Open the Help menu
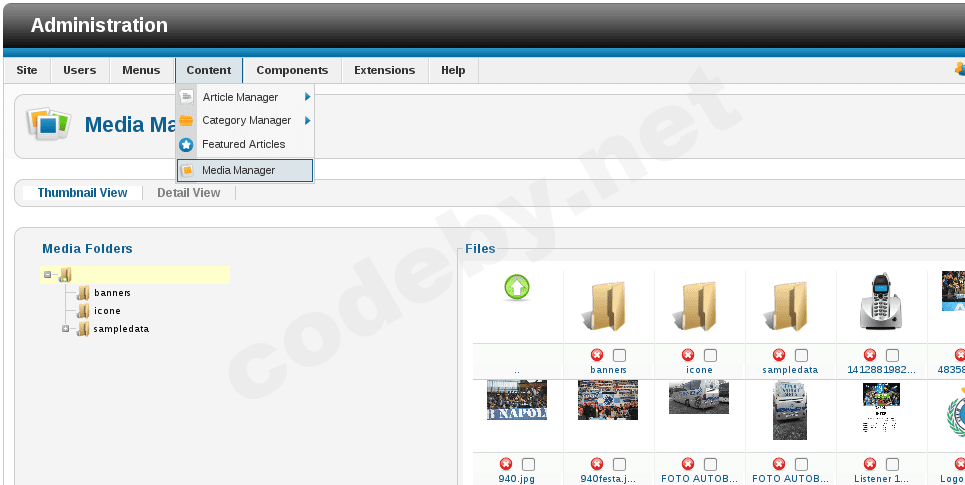Screen dimensions: 965x485 tap(453, 70)
